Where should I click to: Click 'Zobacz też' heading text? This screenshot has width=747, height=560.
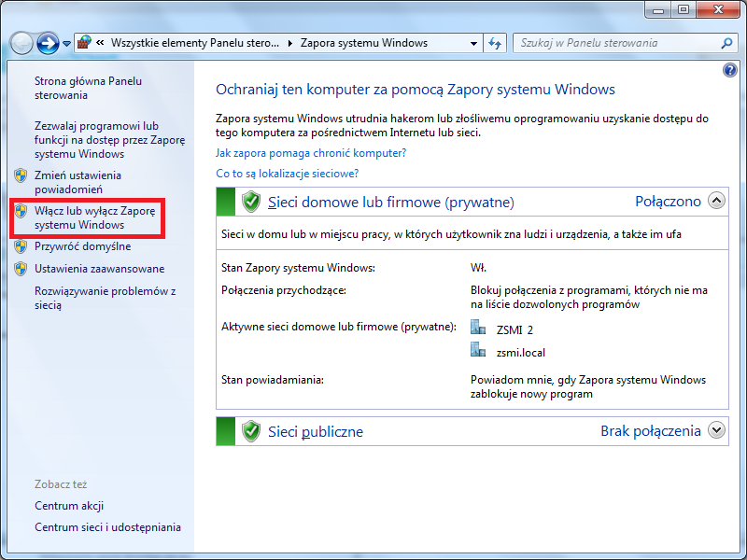point(61,484)
